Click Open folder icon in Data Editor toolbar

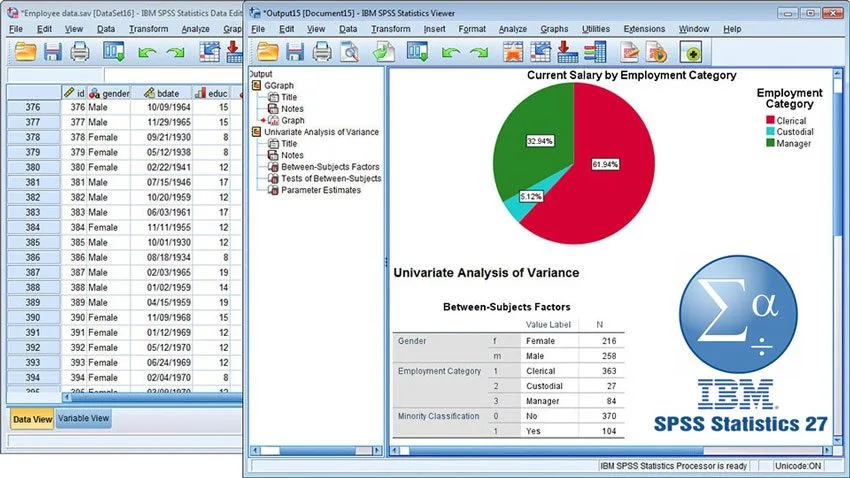(25, 52)
